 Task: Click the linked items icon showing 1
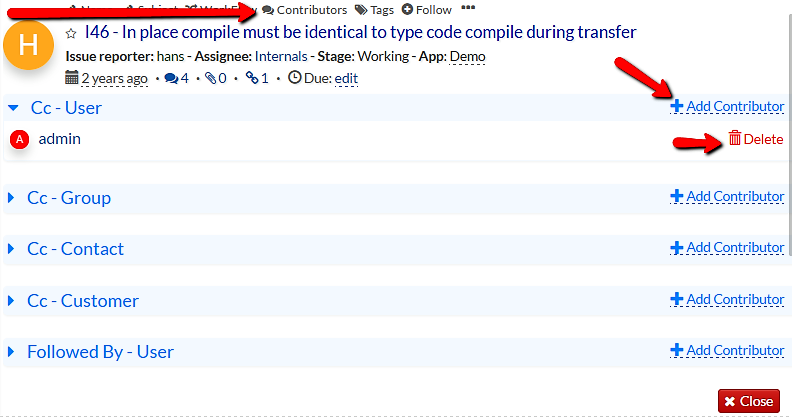coord(257,78)
